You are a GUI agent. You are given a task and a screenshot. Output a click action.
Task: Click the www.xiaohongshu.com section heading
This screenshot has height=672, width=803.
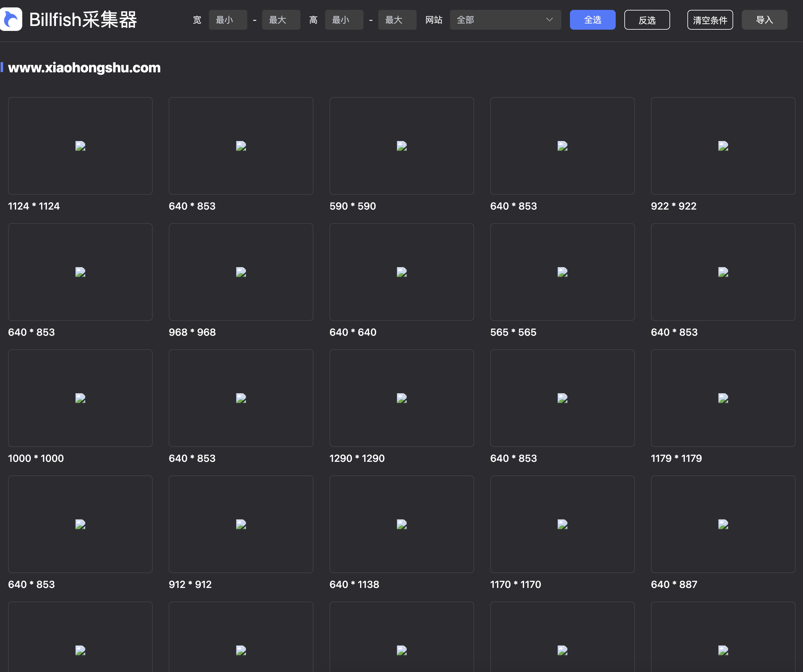tap(84, 68)
